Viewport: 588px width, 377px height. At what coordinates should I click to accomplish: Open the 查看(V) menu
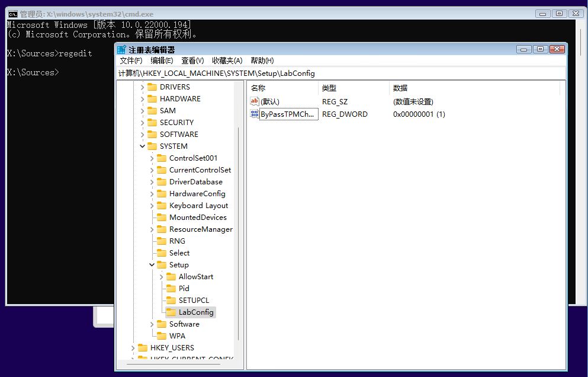click(192, 60)
